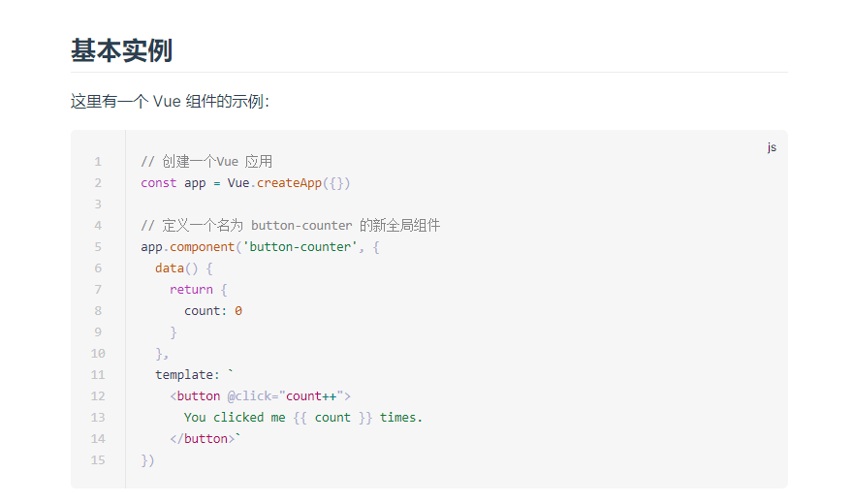
Task: Click the data() function declaration
Action: coord(173,268)
